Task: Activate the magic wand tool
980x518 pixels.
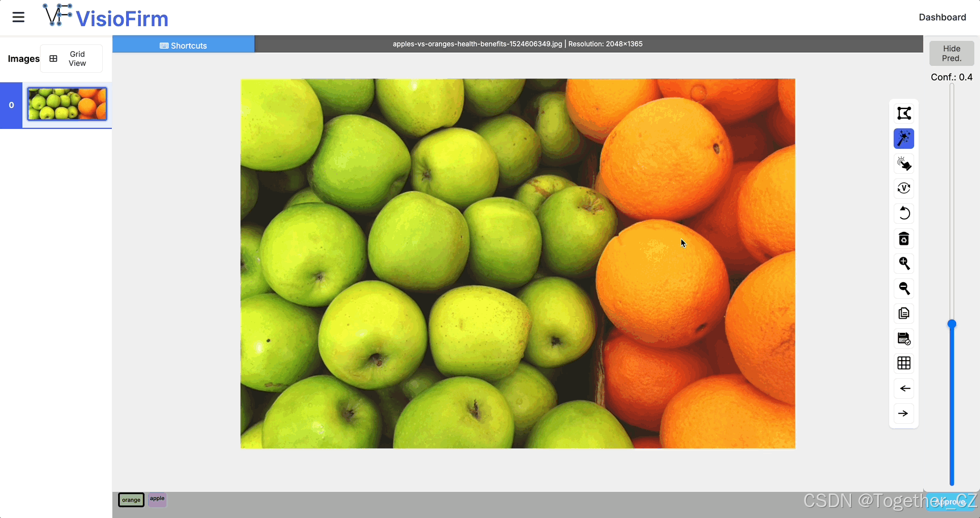Action: [904, 139]
